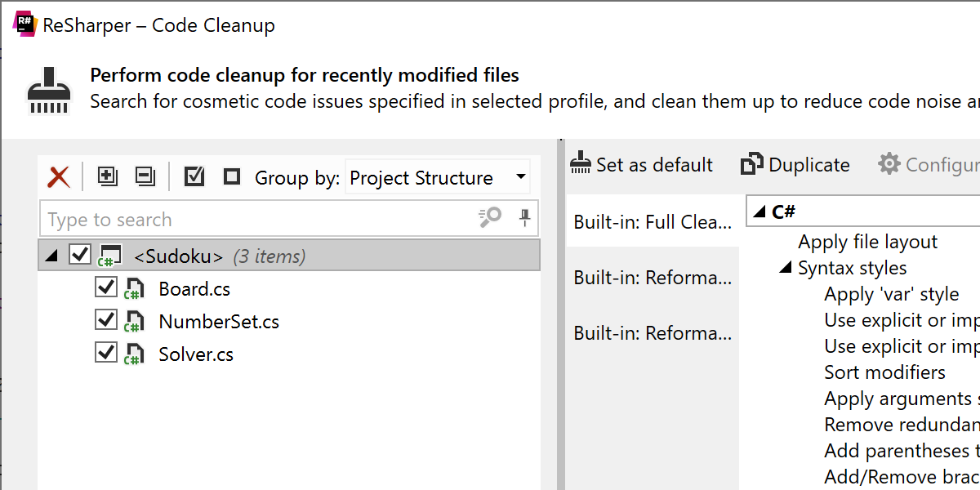Check all items toolbar icon
980x490 pixels.
[x=194, y=176]
